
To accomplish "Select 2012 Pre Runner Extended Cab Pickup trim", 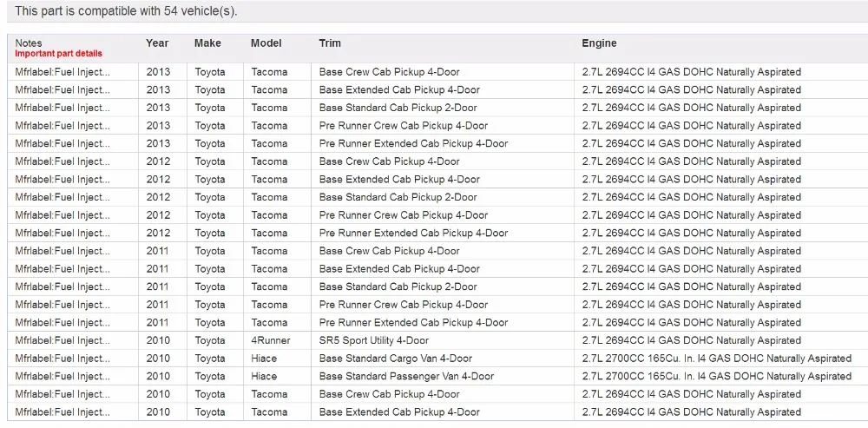I will [x=413, y=234].
